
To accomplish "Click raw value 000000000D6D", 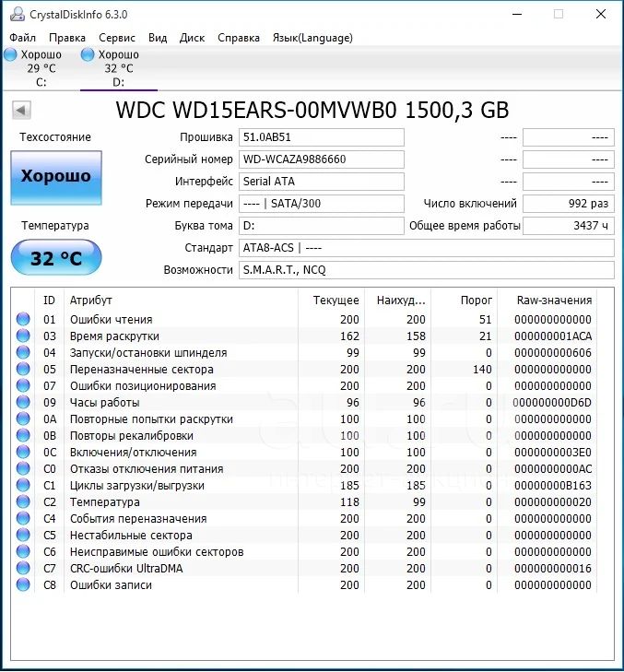I will click(553, 403).
